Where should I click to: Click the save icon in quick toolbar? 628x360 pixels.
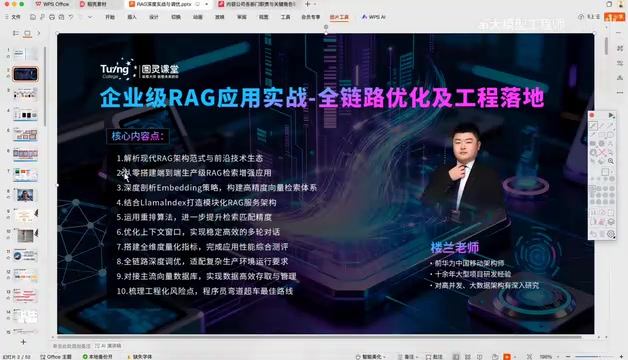[x=33, y=17]
